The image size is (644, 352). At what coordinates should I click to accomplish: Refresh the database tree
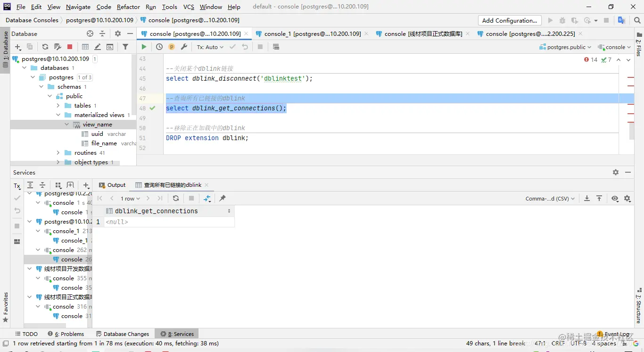(x=45, y=47)
